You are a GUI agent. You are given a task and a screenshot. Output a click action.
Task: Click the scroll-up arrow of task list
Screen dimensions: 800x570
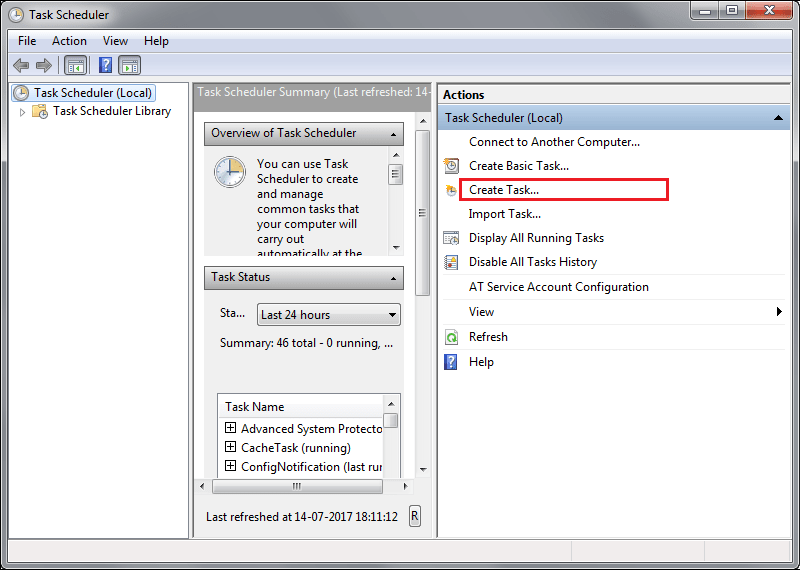[391, 404]
